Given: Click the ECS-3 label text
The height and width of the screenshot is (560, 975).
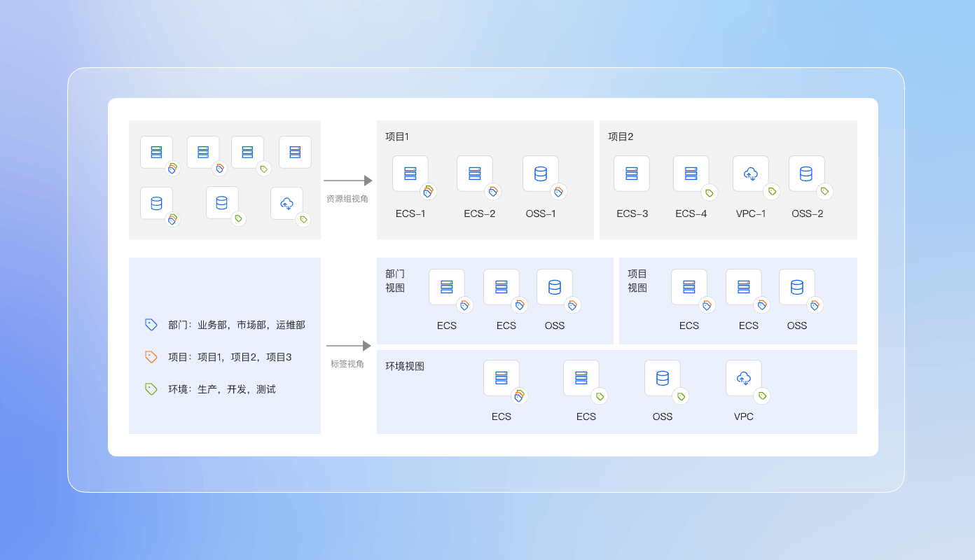Looking at the screenshot, I should click(x=632, y=213).
